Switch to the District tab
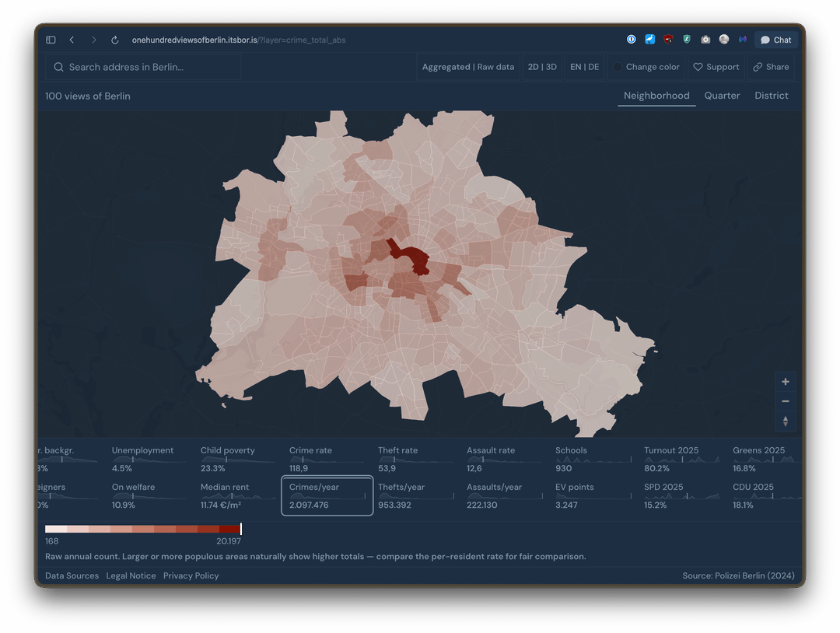Viewport: 840px width, 633px height. pos(771,96)
